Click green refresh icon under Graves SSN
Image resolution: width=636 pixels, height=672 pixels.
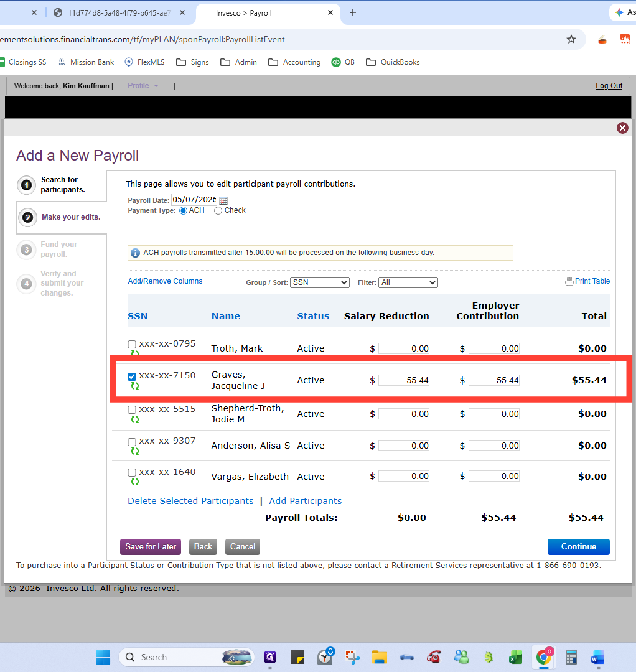[135, 386]
